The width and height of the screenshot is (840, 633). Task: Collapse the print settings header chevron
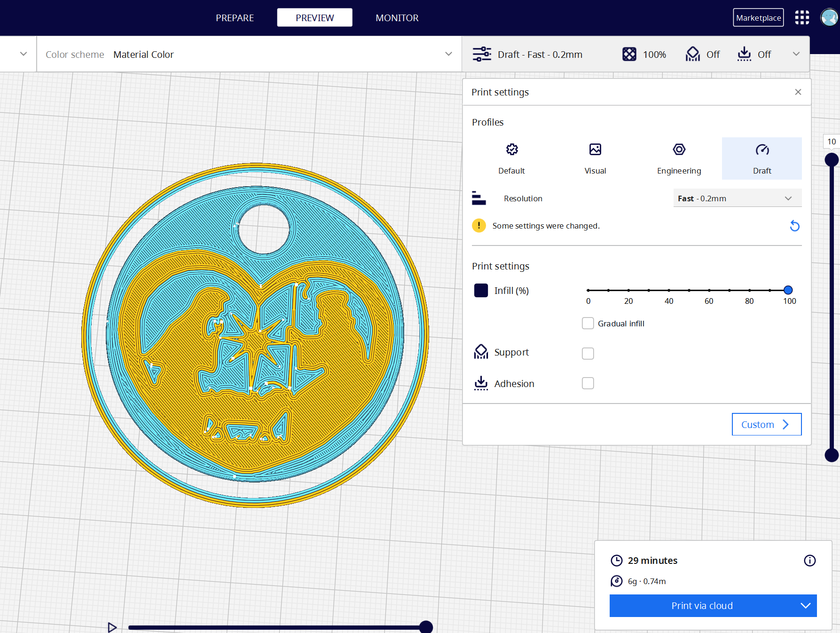[x=796, y=54]
